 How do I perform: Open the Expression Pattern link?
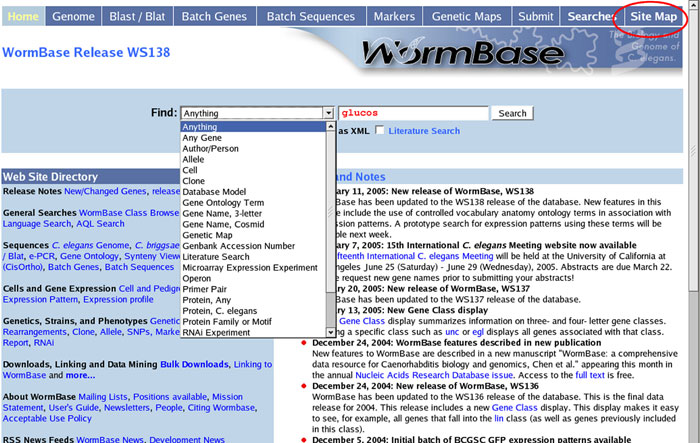click(x=40, y=300)
